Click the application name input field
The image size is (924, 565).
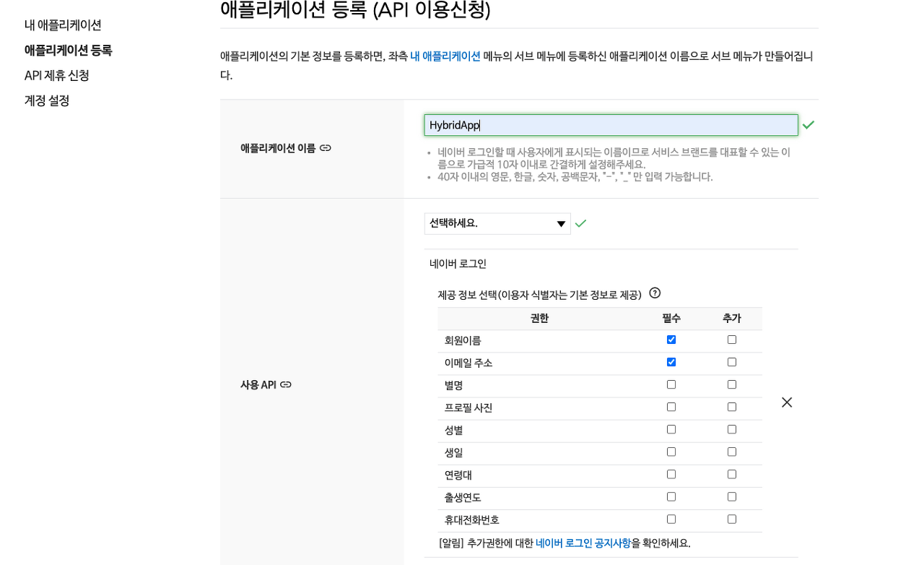(x=611, y=125)
